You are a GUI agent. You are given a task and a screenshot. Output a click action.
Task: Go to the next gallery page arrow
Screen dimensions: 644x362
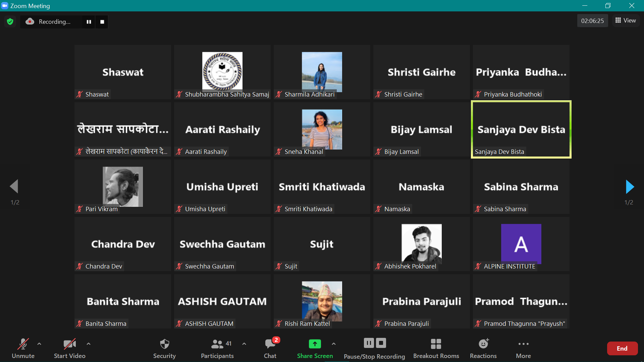point(630,187)
